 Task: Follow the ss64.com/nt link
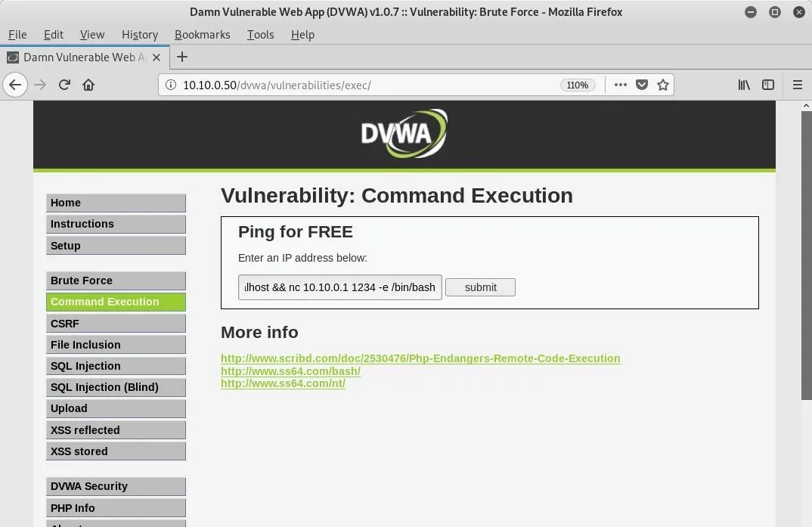click(x=283, y=383)
